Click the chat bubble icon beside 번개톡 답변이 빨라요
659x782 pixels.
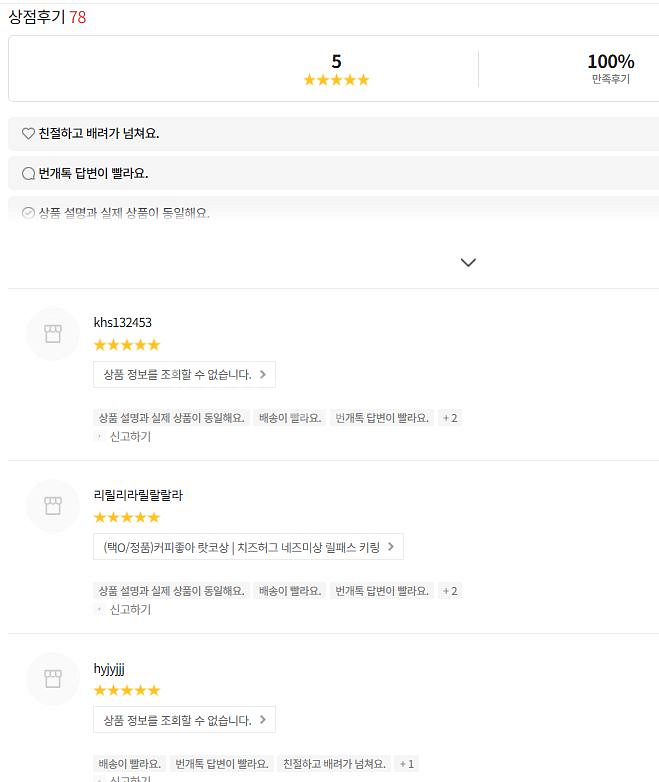point(28,174)
